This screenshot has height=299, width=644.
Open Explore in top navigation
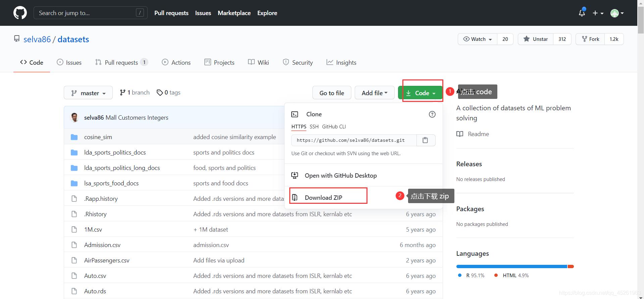267,13
